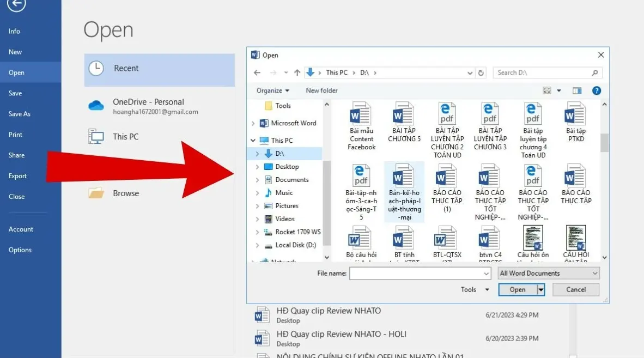The width and height of the screenshot is (644, 358).
Task: Go back with the backstage back arrow
Action: pyautogui.click(x=16, y=4)
